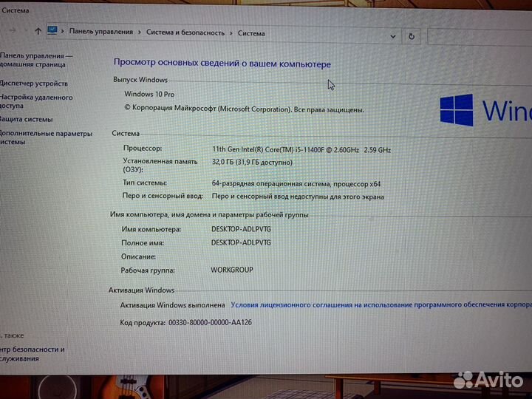Select the Полное имя value DESKTOP-ADLPVTG

(241, 242)
